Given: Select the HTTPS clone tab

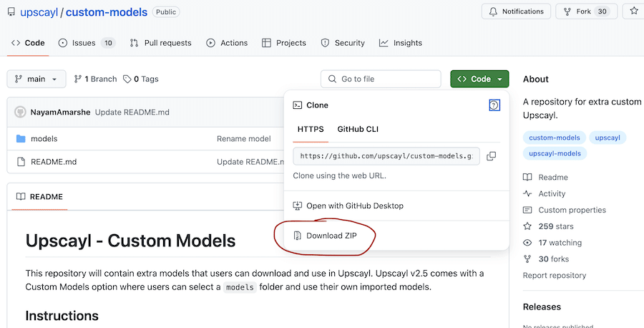Looking at the screenshot, I should click(311, 129).
